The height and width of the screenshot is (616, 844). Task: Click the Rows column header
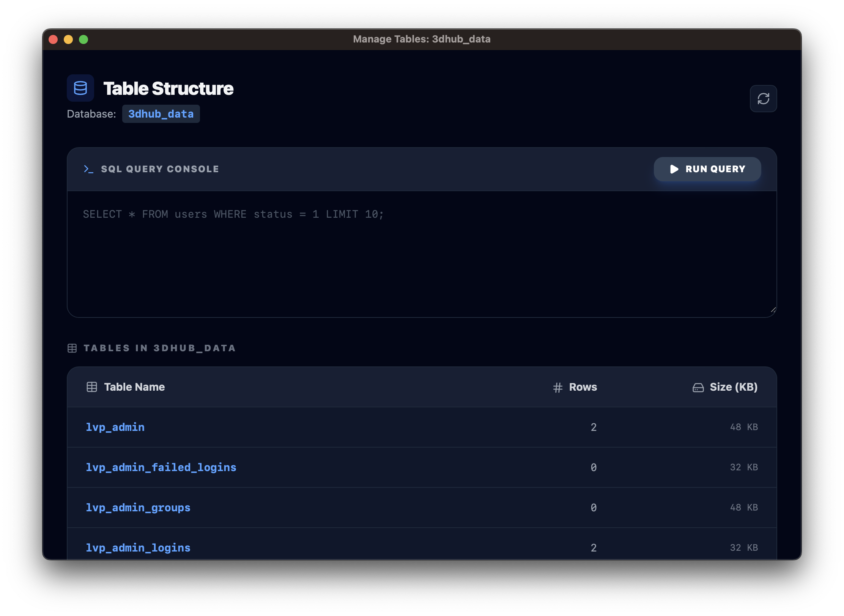tap(583, 387)
